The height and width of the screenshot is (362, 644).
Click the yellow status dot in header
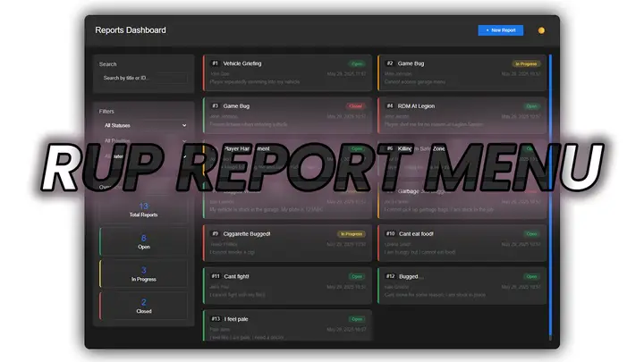[x=541, y=30]
